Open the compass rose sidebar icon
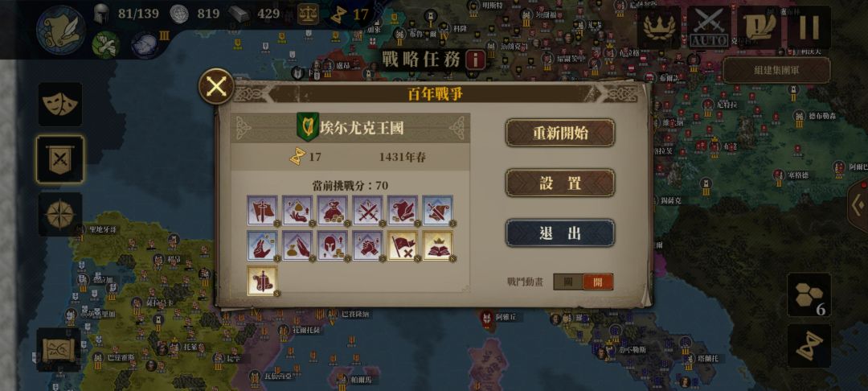Screen dimensions: 868x391 (60, 214)
